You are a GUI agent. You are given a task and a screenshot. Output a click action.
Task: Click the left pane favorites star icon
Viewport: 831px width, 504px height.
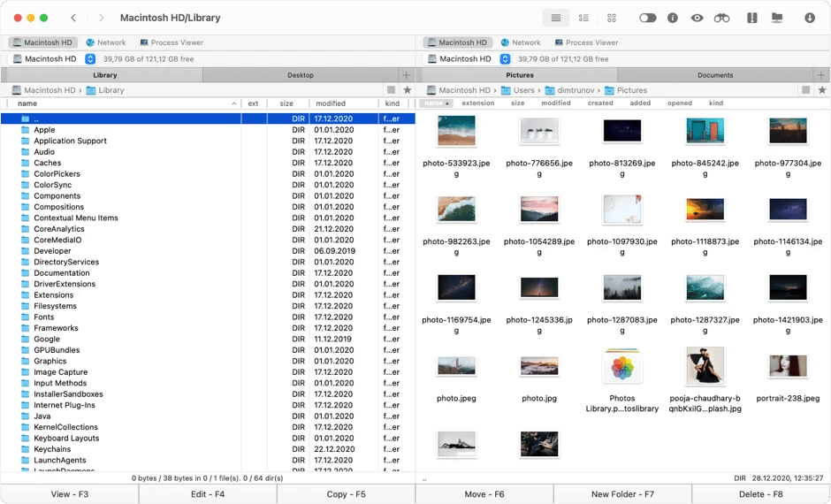tap(407, 90)
